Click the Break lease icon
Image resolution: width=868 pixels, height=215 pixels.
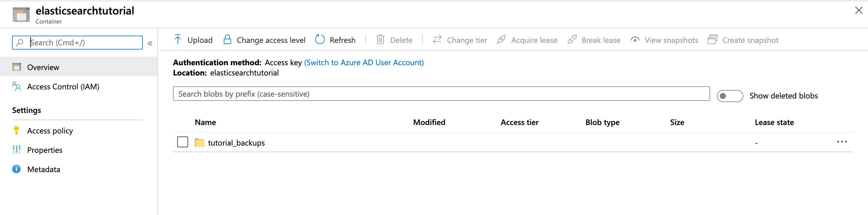(572, 40)
